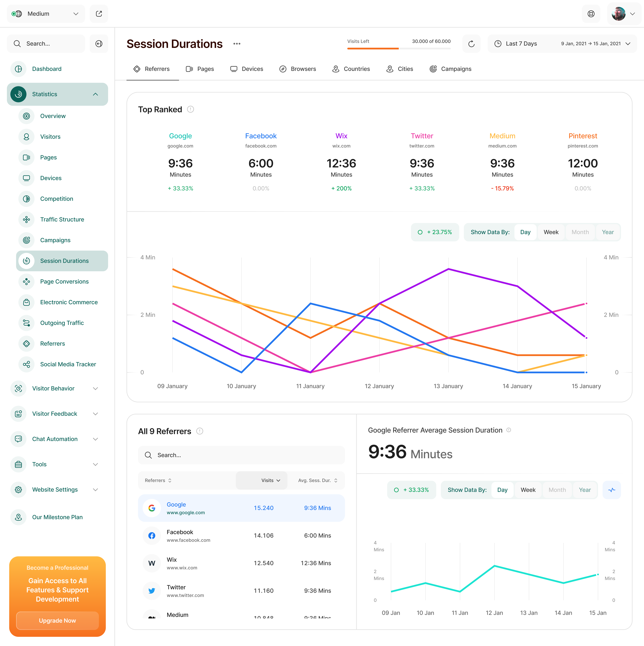Click the Wix referrer card in Top Ranked
644x646 pixels.
coord(341,162)
